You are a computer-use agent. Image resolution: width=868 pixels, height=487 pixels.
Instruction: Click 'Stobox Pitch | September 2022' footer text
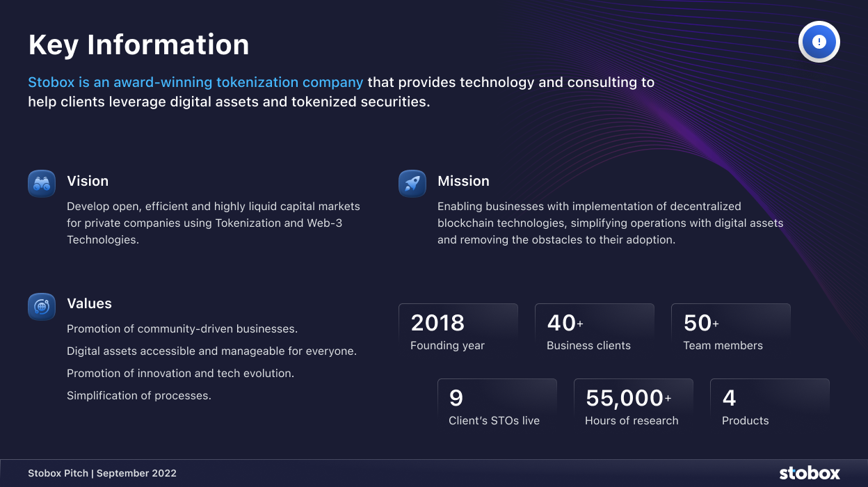[102, 473]
